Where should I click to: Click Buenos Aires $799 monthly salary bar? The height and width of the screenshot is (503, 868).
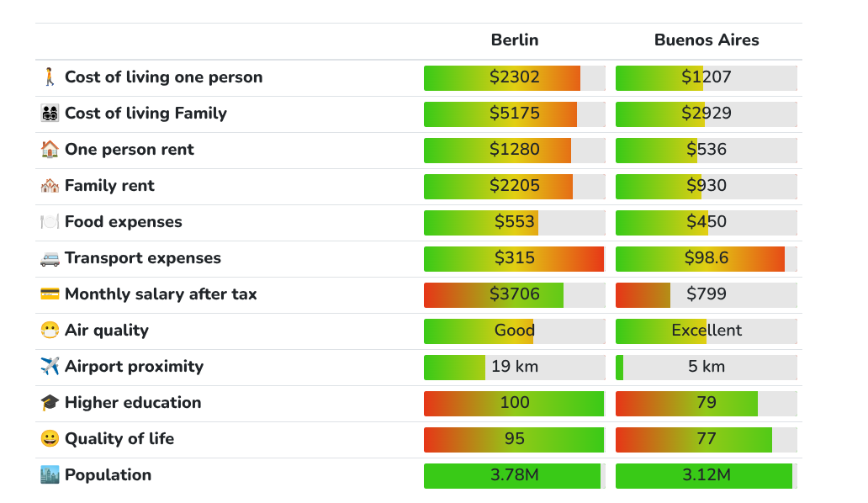(x=707, y=295)
